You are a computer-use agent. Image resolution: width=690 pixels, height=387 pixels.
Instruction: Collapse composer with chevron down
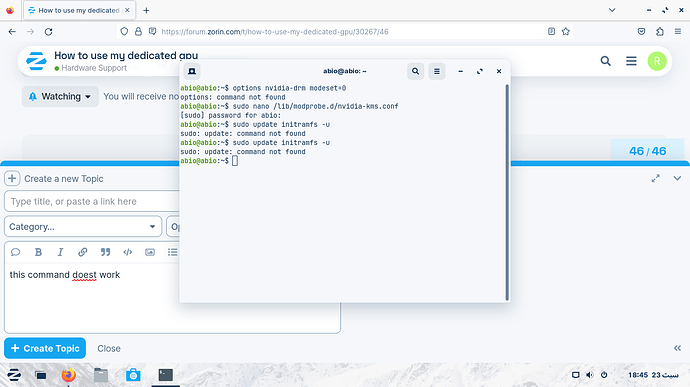pos(677,178)
